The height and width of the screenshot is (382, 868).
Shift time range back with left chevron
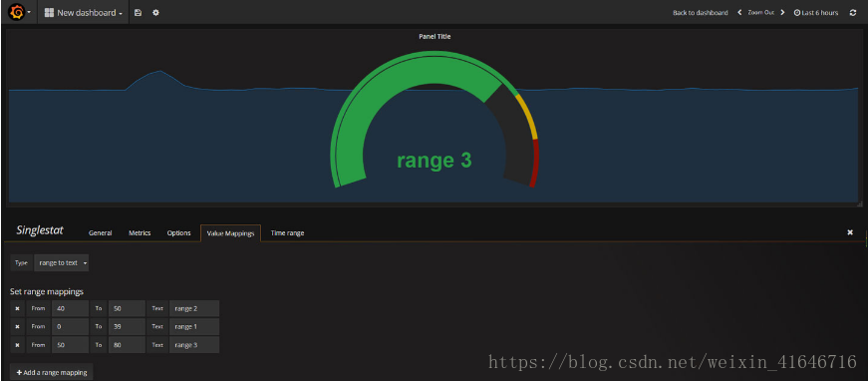point(739,12)
